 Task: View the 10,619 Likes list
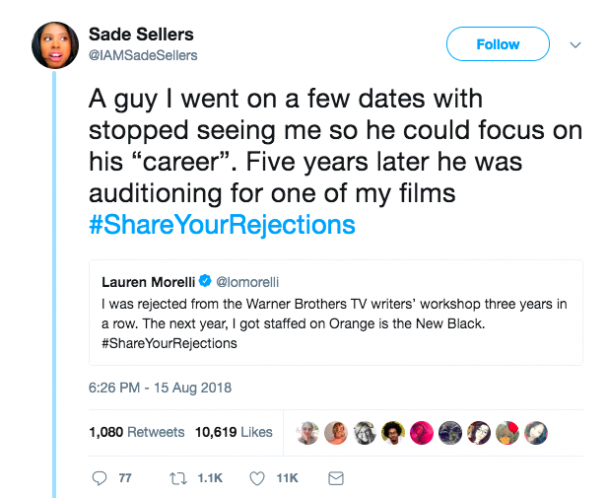[233, 432]
